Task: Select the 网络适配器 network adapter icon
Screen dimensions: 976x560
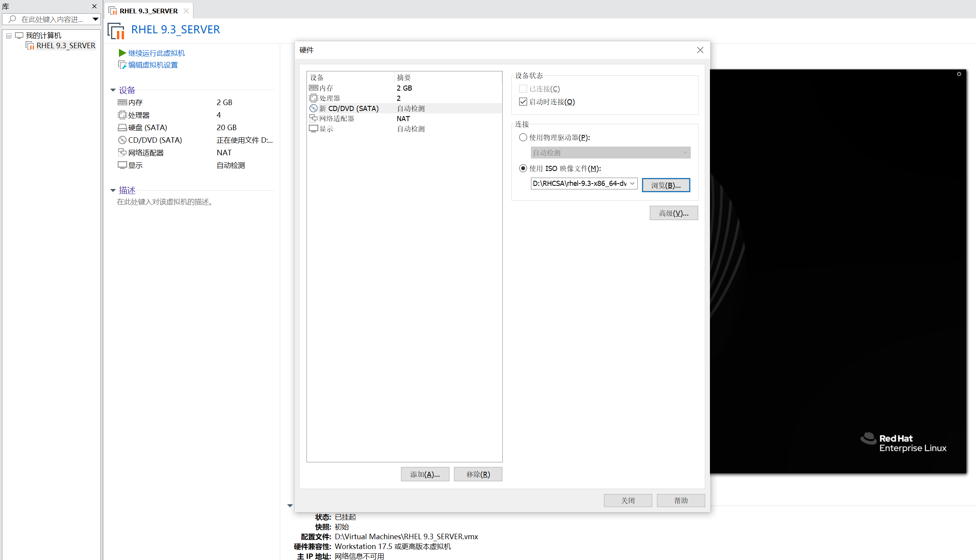Action: point(122,152)
